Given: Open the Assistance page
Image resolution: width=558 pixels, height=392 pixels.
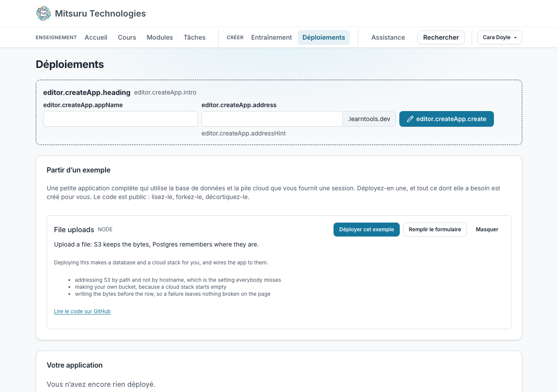Looking at the screenshot, I should pos(388,37).
